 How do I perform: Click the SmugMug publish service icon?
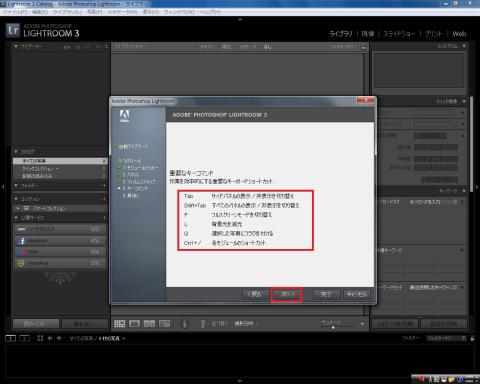(x=21, y=263)
